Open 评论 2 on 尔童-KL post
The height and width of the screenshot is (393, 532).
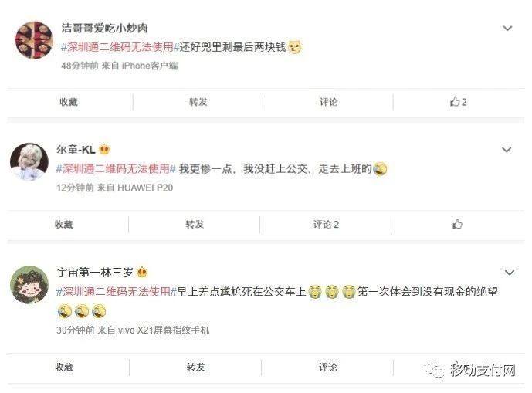[326, 225]
